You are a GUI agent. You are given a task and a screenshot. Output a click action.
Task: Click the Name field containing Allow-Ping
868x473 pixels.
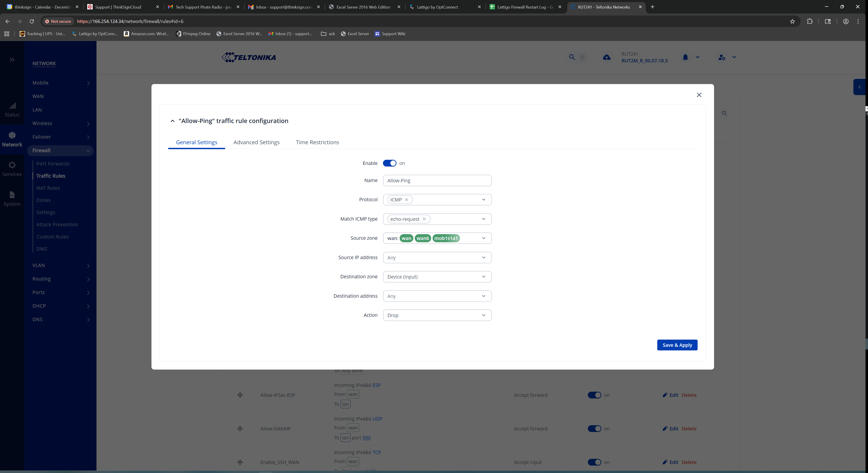(437, 181)
